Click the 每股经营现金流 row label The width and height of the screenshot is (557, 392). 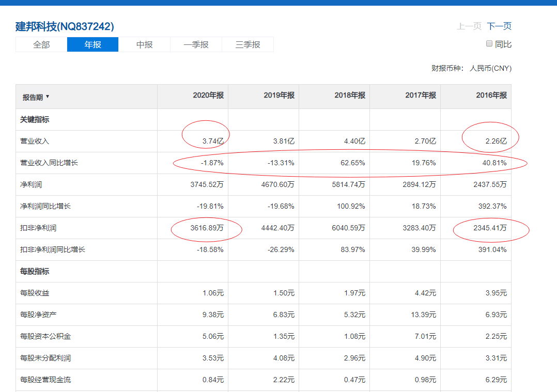click(x=45, y=380)
